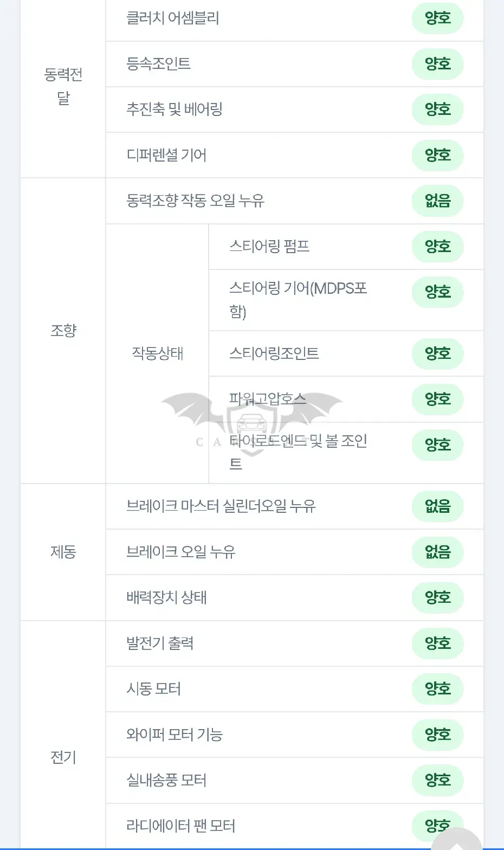Select the 시동 모터 row label
Image resolution: width=504 pixels, height=850 pixels.
coord(154,689)
